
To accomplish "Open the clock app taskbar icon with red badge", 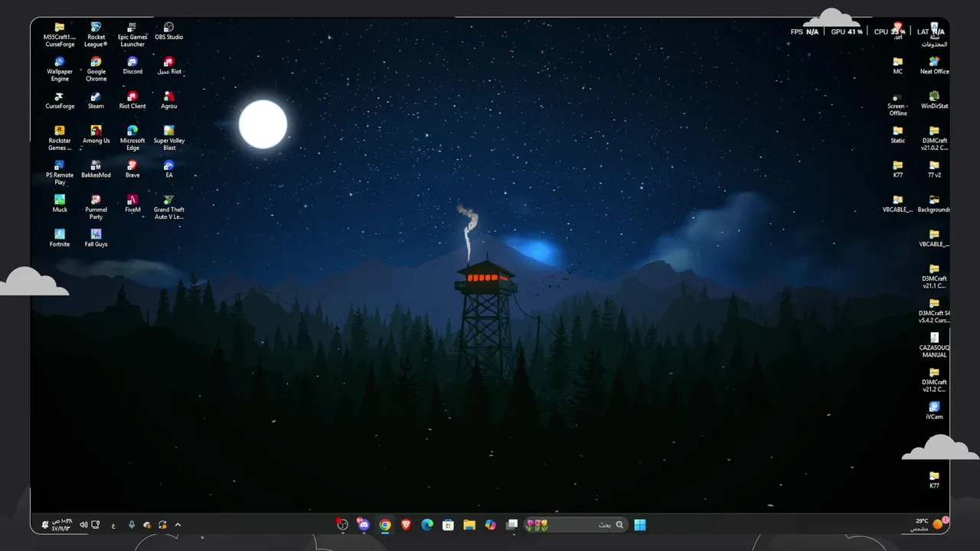I will tap(342, 524).
